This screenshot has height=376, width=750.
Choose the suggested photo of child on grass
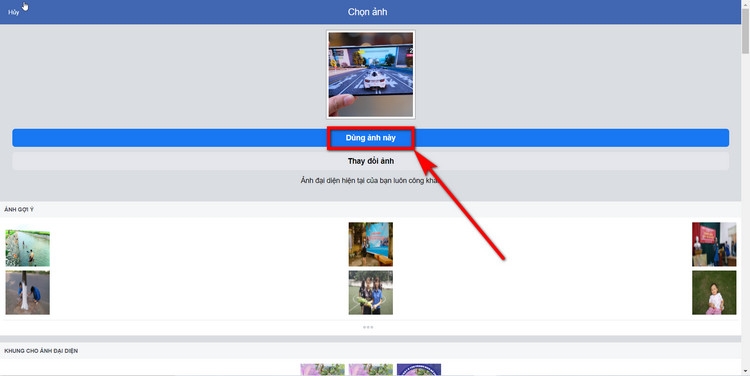pos(714,292)
